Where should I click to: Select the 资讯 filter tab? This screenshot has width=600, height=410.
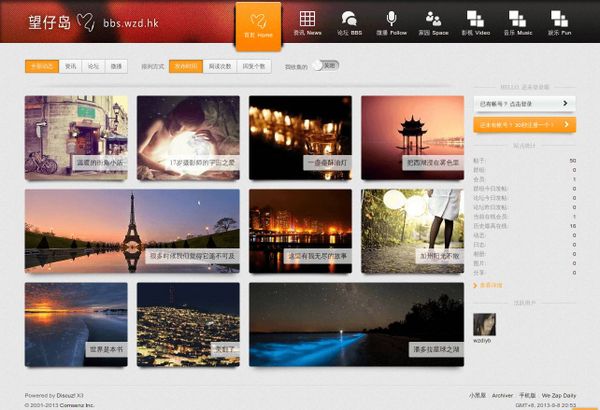point(70,66)
